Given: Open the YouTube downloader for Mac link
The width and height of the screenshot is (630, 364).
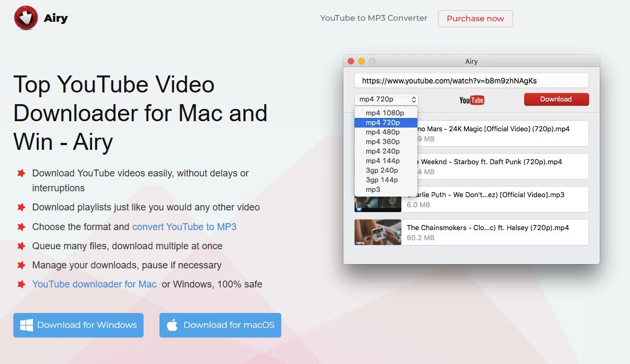Looking at the screenshot, I should click(x=95, y=284).
